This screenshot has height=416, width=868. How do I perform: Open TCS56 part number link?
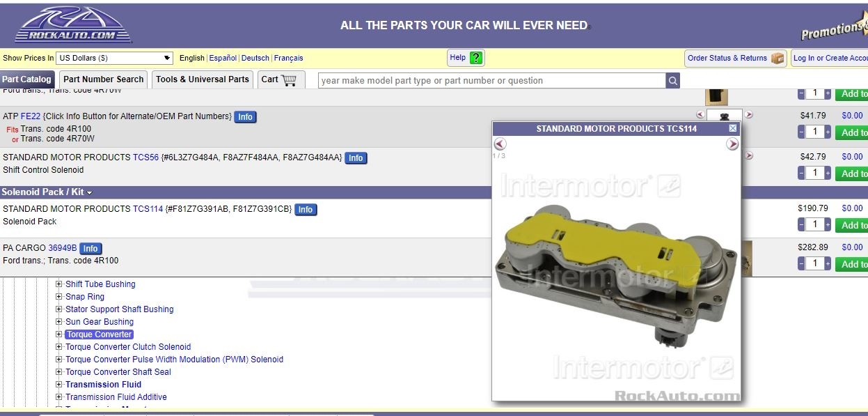coord(145,157)
